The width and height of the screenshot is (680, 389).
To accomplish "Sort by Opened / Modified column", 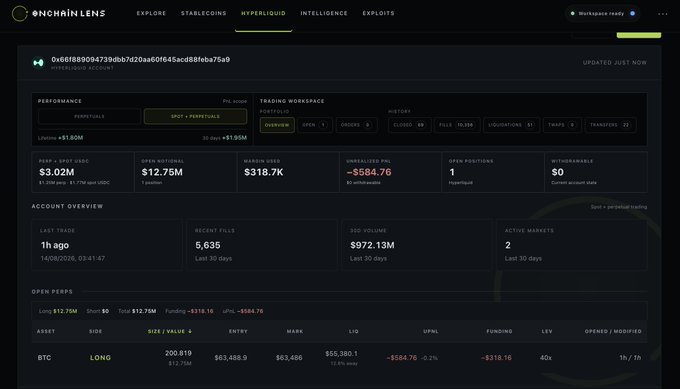I will [x=613, y=331].
